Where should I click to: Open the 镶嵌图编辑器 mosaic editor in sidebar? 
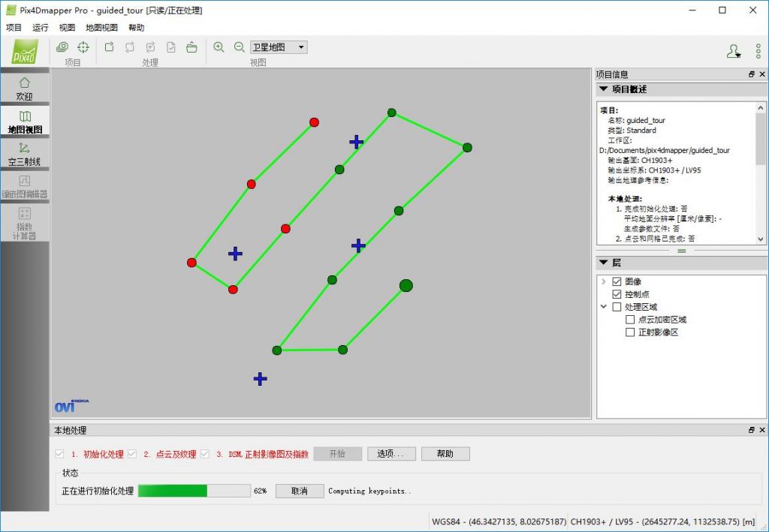25,187
